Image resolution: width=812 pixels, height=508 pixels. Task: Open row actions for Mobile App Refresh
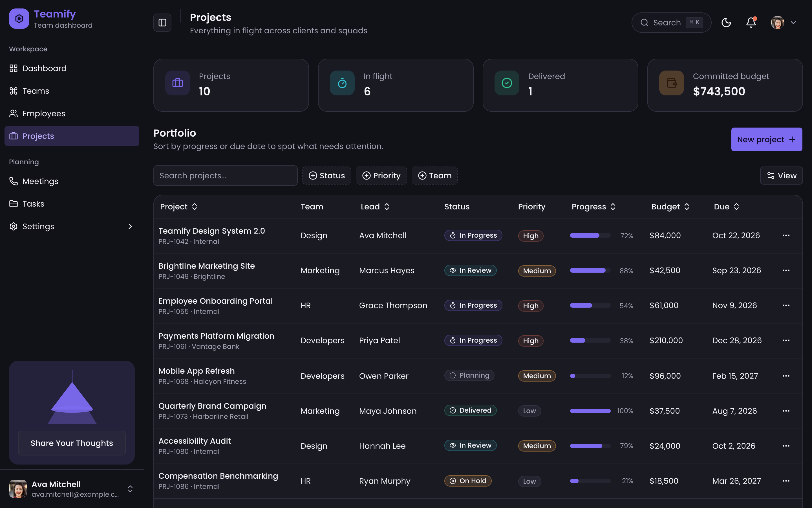pos(786,376)
